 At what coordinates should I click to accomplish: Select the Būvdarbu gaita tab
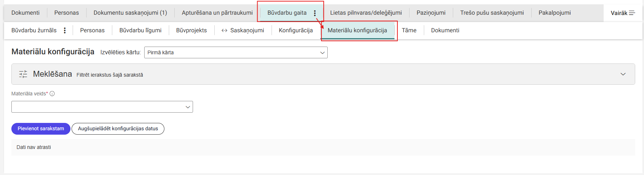tap(287, 13)
